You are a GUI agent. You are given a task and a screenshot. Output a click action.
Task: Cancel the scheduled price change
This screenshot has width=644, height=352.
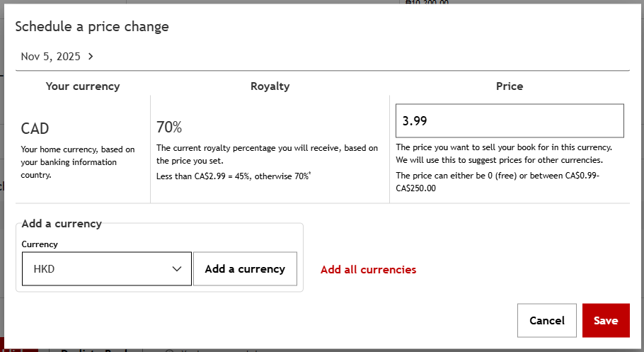pos(546,321)
